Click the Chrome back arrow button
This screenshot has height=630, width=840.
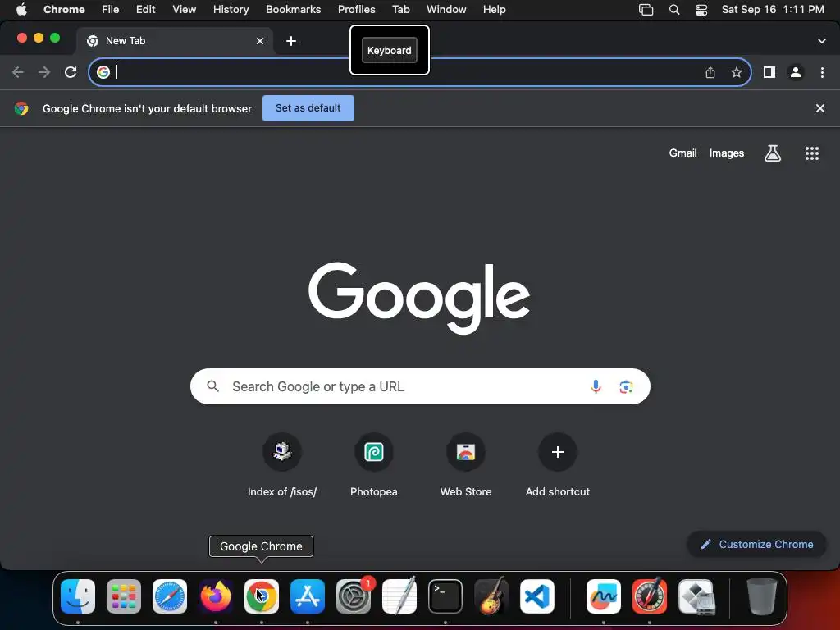[x=18, y=72]
